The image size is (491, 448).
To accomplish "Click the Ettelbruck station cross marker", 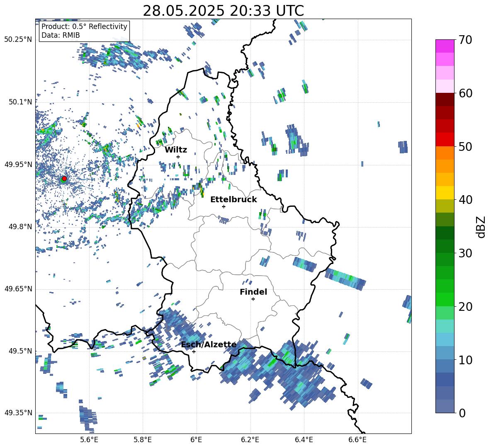I will pos(224,206).
